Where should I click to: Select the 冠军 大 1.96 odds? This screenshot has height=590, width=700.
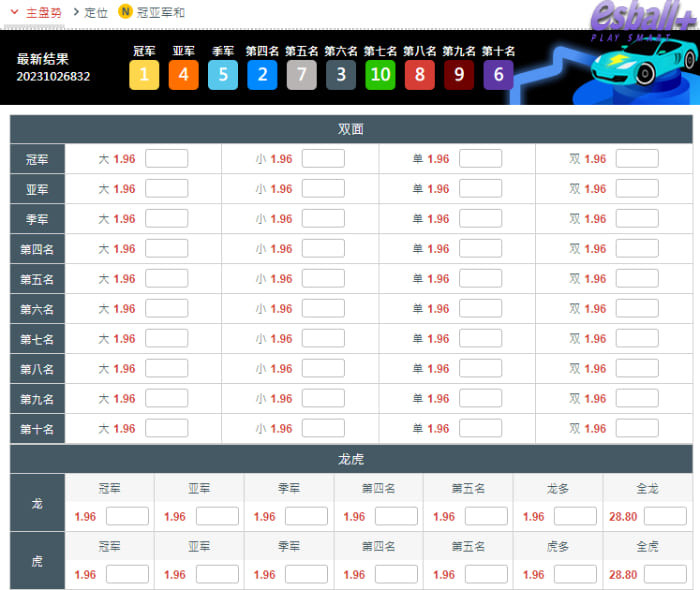click(124, 159)
